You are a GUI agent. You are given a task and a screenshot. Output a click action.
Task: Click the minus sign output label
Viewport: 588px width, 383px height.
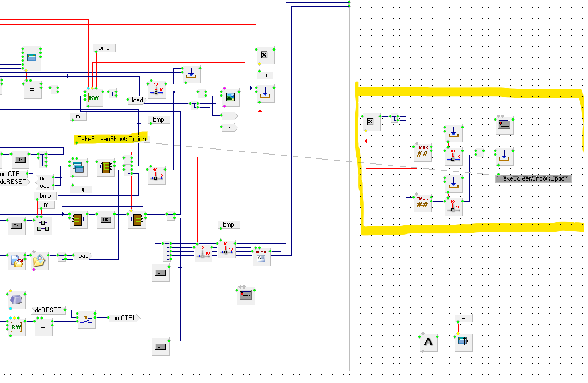coord(229,127)
